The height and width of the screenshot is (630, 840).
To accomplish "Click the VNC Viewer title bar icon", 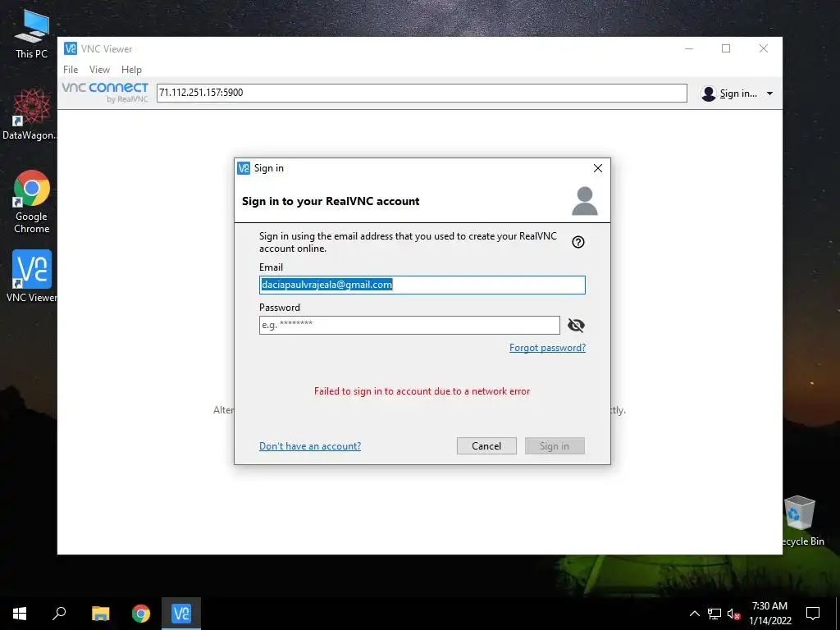I will coord(71,48).
